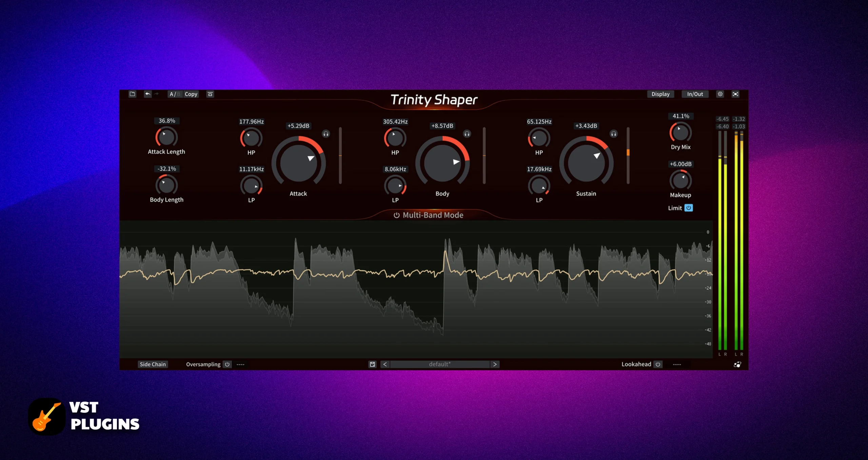Toggle Multi-Band Mode power button
The width and height of the screenshot is (868, 460).
click(x=396, y=215)
